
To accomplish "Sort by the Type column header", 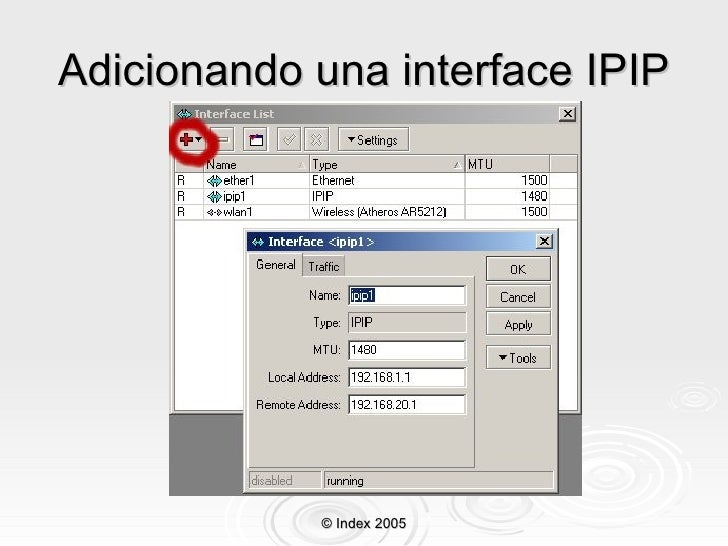I will pos(387,164).
